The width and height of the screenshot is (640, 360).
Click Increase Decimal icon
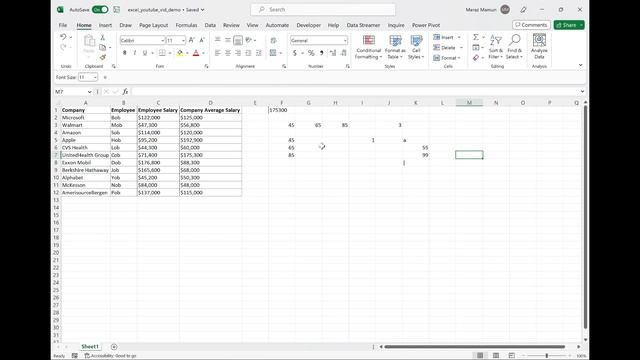click(x=333, y=53)
